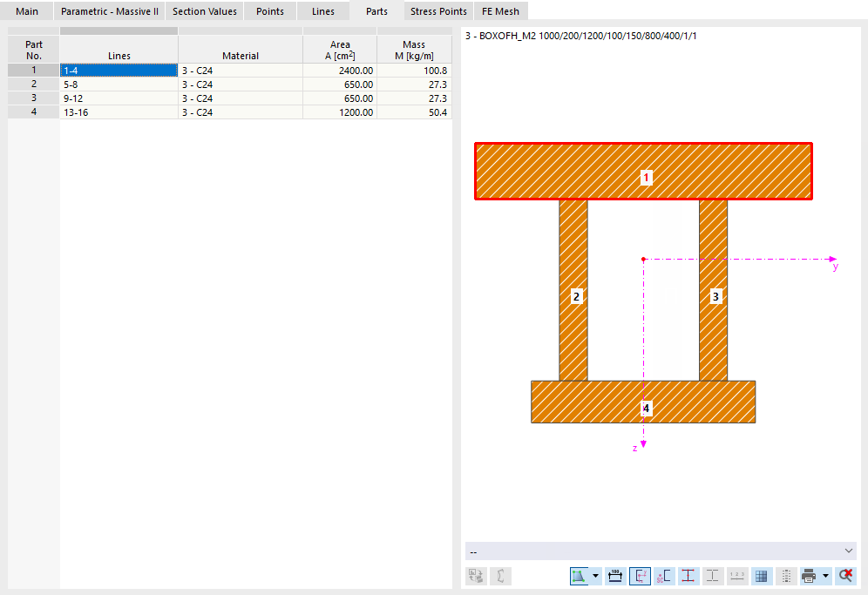Screen dimensions: 868x595
Task: Click the area value 650.00 in part 3 row
Action: tap(340, 98)
